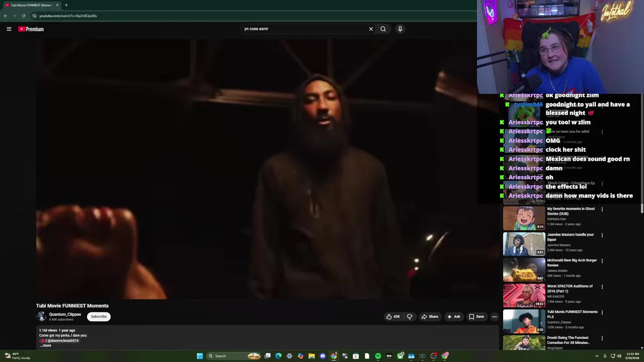The height and width of the screenshot is (362, 644).
Task: Open File Explorer from the taskbar
Action: pyautogui.click(x=311, y=356)
